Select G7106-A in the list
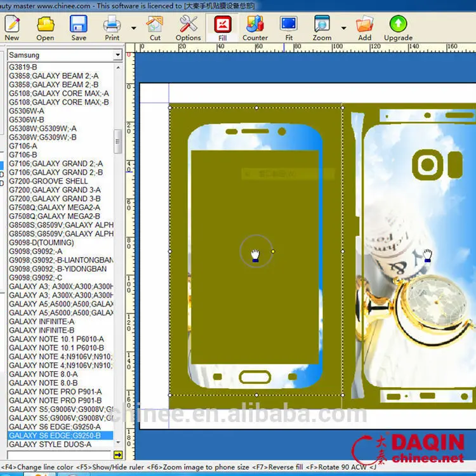This screenshot has height=476, width=476. [23, 146]
